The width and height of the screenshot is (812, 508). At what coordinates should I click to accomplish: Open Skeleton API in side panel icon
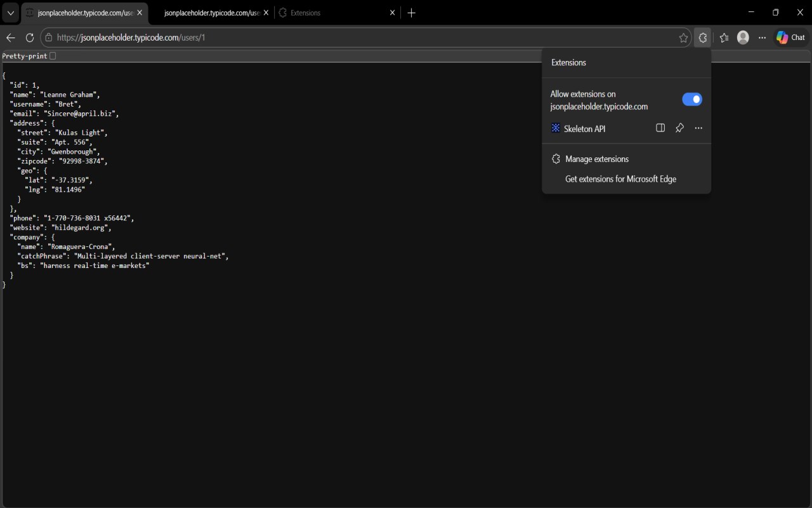coord(660,128)
